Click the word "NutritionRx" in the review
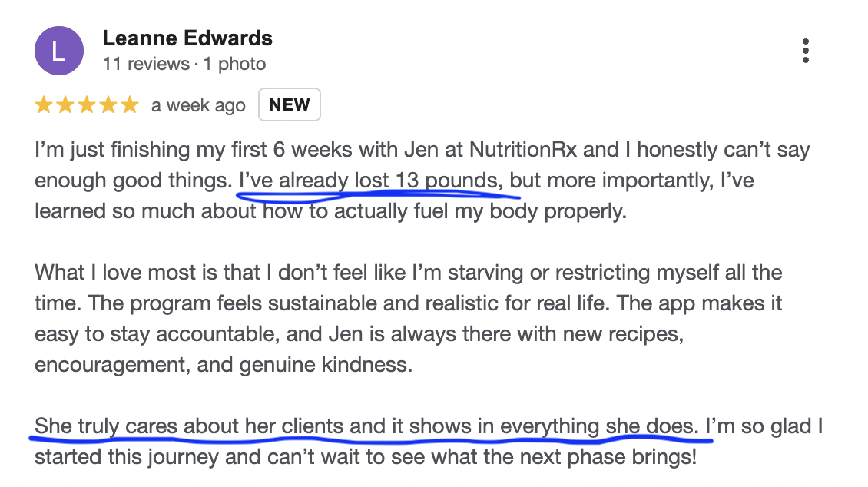Viewport: 868px width, 487px height. (523, 150)
